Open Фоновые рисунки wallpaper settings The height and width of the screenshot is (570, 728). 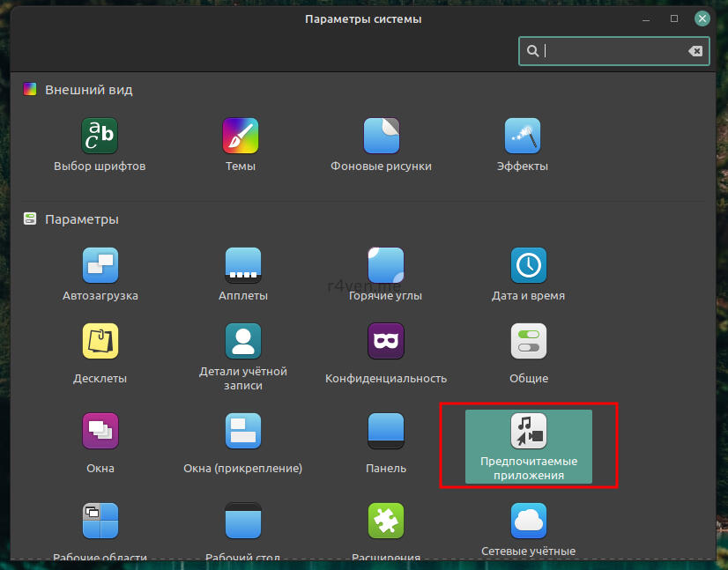(x=381, y=137)
